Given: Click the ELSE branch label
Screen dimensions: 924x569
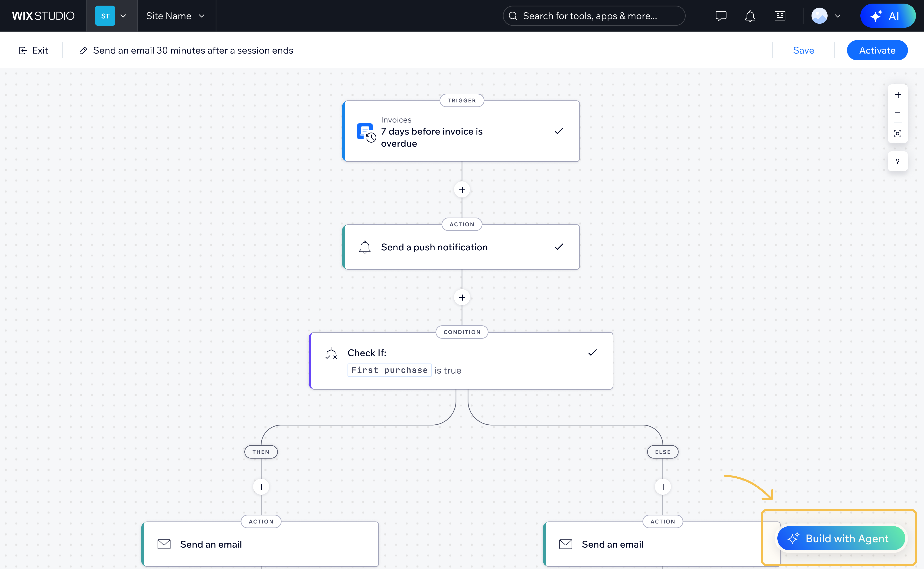Looking at the screenshot, I should pos(663,452).
